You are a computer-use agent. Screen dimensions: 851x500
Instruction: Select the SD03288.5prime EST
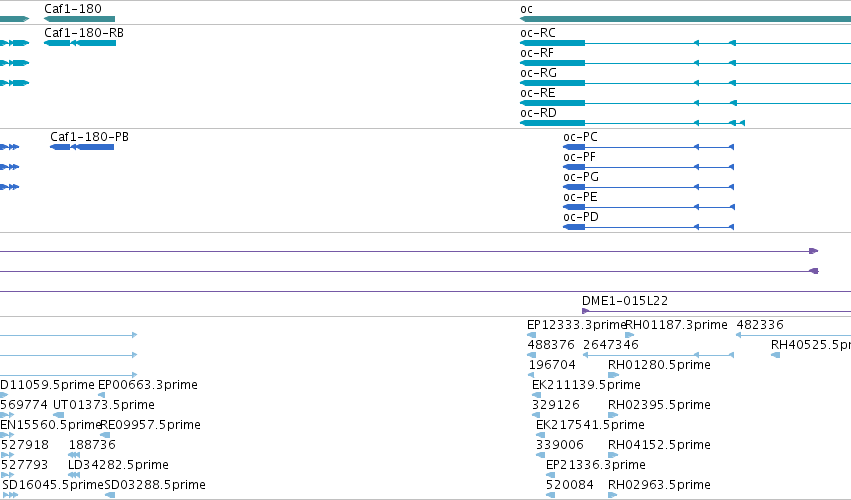tap(155, 485)
